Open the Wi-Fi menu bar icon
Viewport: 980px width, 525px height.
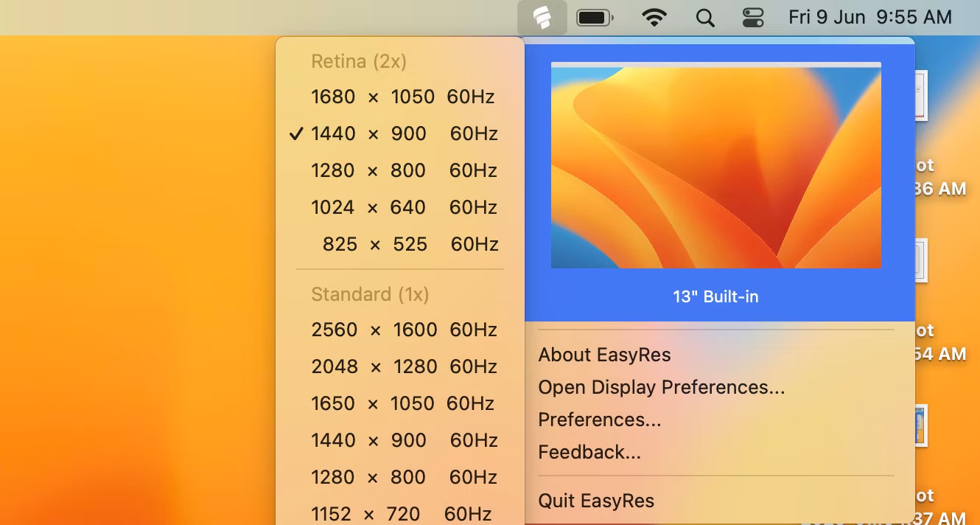[x=654, y=18]
